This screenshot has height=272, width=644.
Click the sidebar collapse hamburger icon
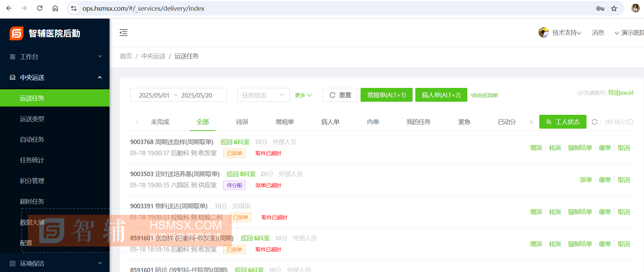[x=123, y=33]
